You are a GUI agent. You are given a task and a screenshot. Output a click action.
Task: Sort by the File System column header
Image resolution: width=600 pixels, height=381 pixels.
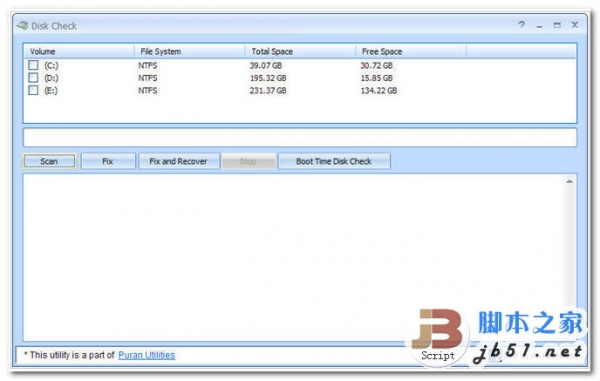click(190, 51)
